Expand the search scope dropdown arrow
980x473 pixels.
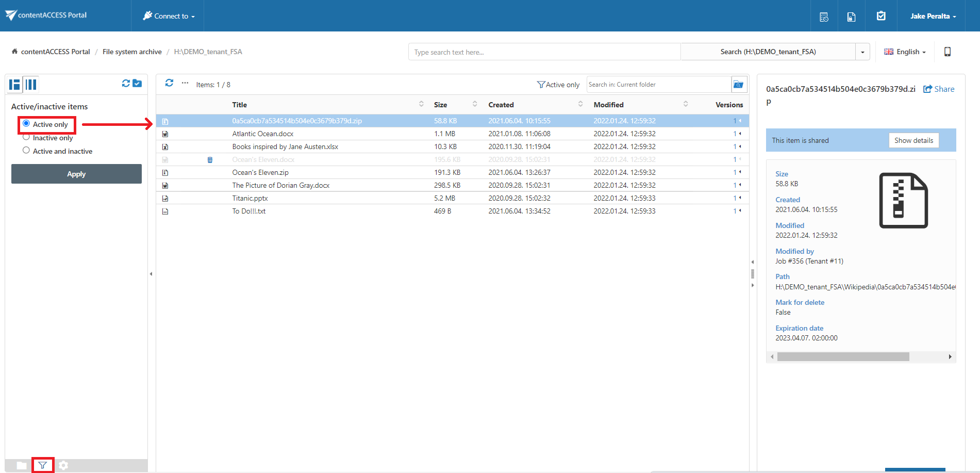862,52
